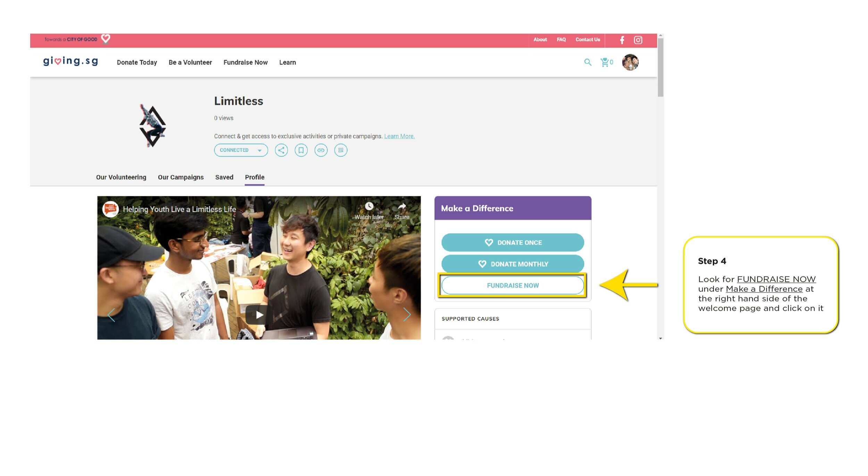Open the Learn More link

(x=399, y=136)
